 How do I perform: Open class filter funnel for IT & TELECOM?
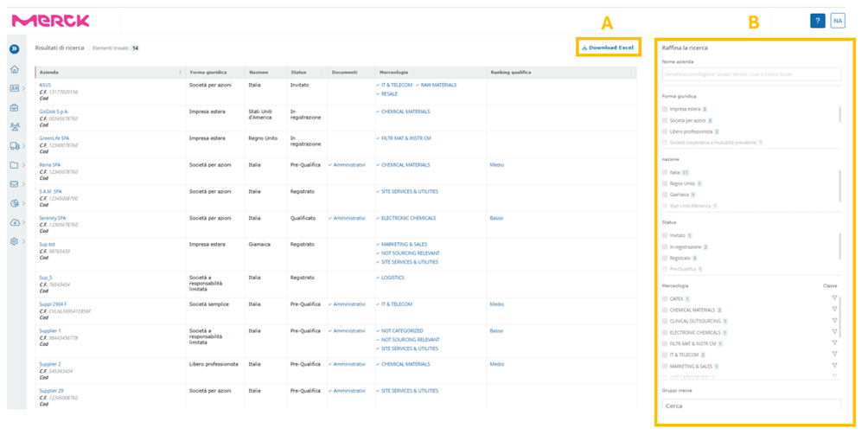click(x=834, y=354)
